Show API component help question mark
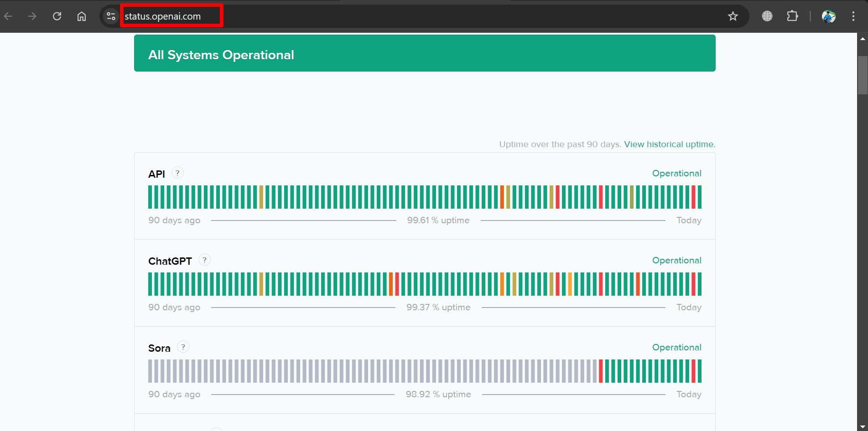The height and width of the screenshot is (431, 868). point(177,173)
